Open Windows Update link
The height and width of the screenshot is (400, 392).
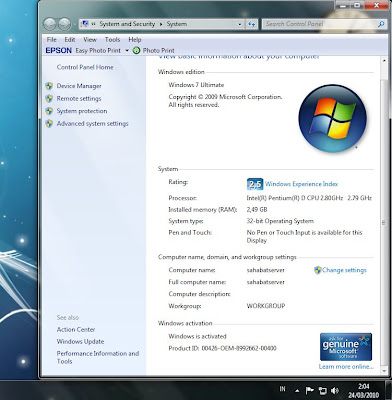[x=80, y=341]
